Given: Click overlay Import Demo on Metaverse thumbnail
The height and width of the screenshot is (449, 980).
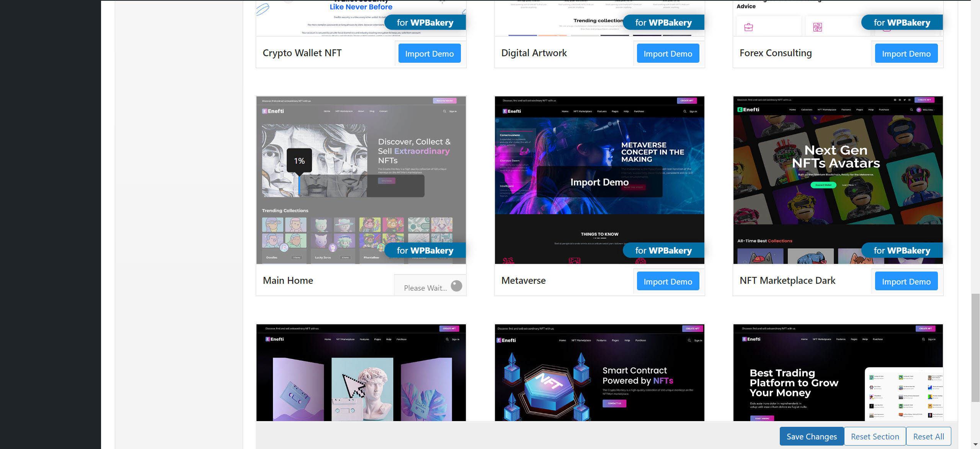Looking at the screenshot, I should (599, 182).
